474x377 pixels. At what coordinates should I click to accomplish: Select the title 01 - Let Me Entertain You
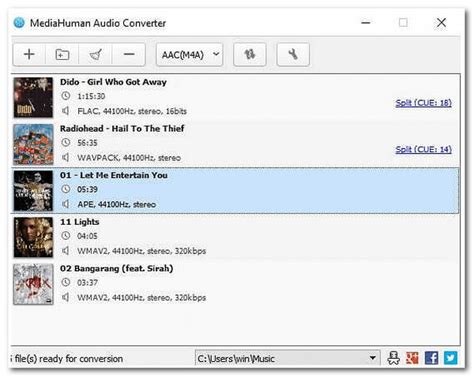114,175
